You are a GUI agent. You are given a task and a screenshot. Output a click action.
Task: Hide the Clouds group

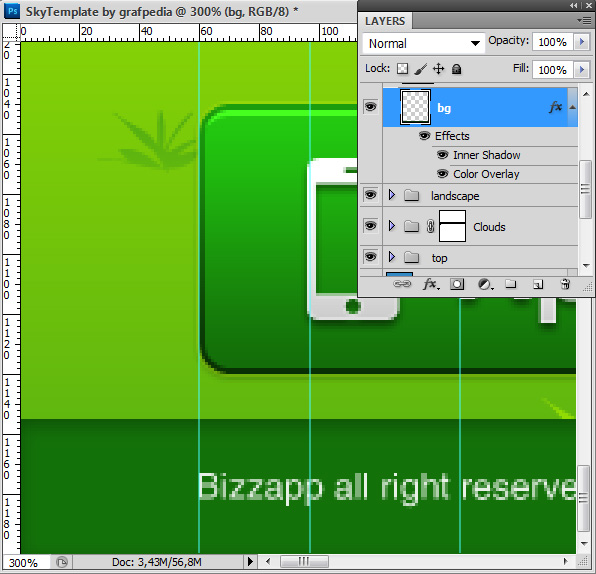coord(371,226)
